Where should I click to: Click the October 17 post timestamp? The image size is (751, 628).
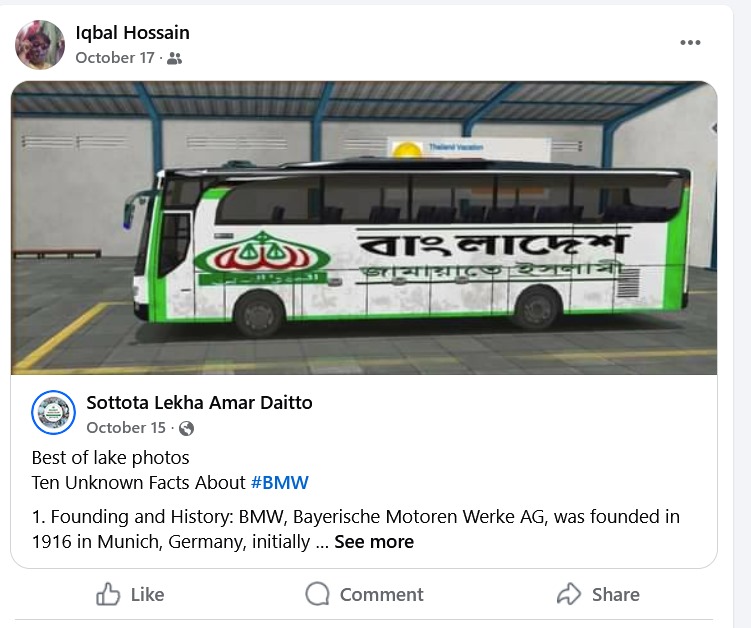[x=115, y=58]
